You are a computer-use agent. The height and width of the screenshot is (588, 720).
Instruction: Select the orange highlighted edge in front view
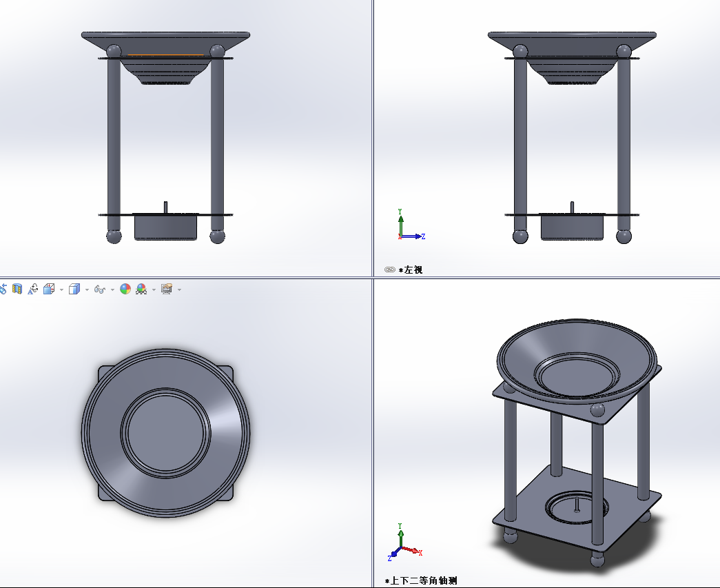(165, 55)
